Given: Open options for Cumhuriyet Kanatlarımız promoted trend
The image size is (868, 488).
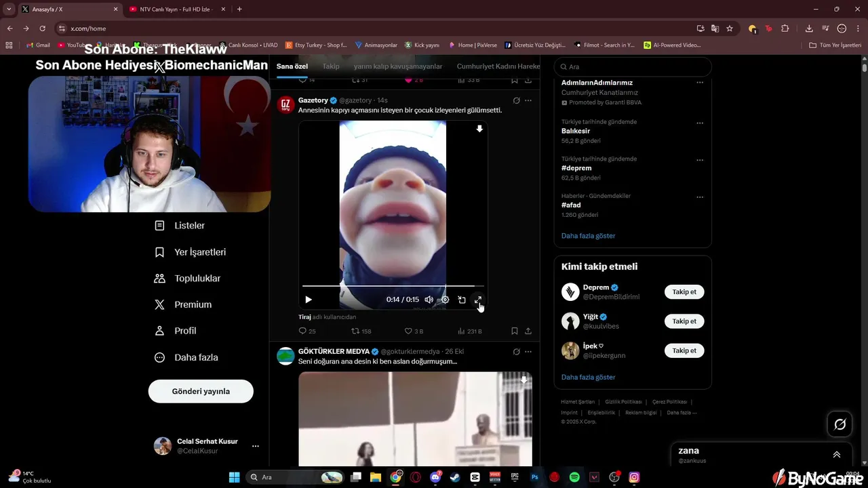Looking at the screenshot, I should (700, 83).
